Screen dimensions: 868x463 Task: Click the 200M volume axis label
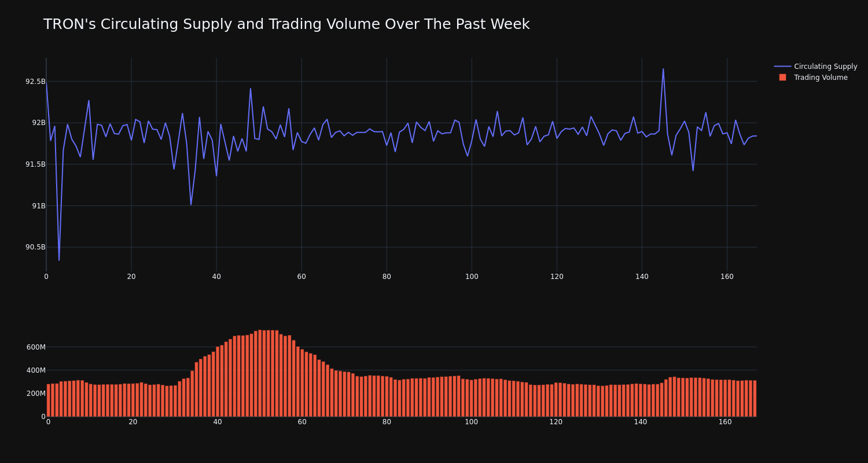pos(36,394)
